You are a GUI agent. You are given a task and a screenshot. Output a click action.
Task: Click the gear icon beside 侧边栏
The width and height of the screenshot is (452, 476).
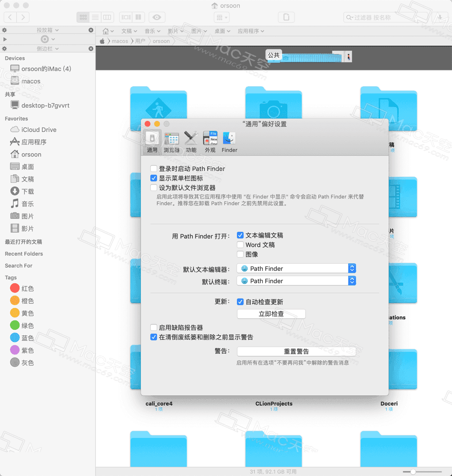(4, 49)
